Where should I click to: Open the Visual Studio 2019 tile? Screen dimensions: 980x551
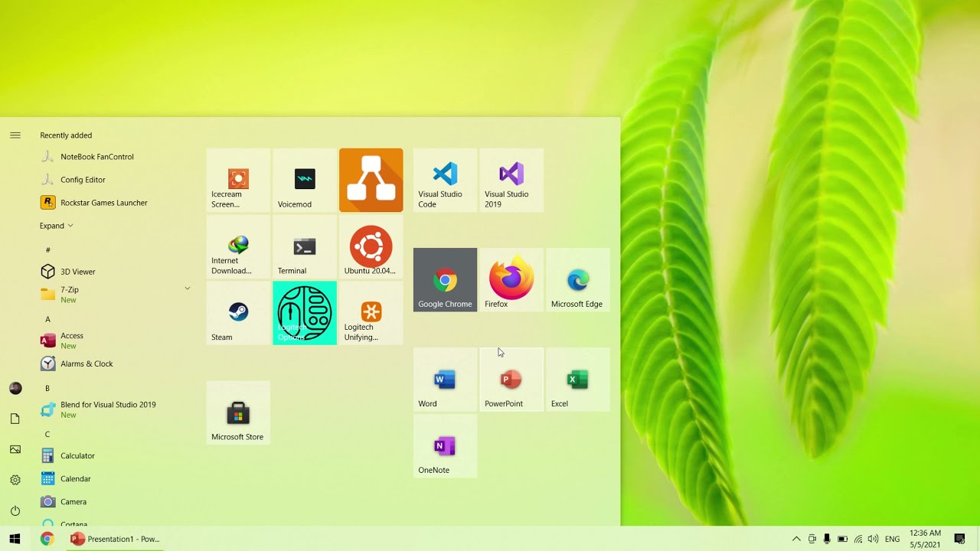[511, 180]
